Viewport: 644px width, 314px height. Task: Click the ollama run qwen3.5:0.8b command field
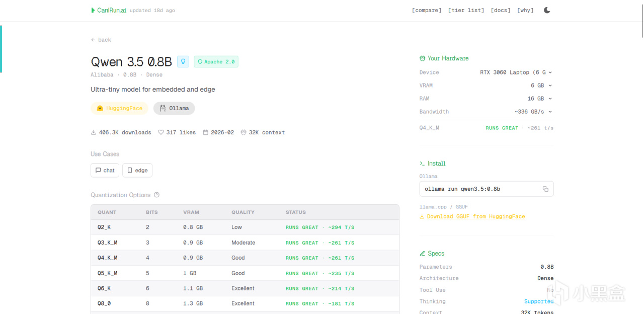(486, 189)
